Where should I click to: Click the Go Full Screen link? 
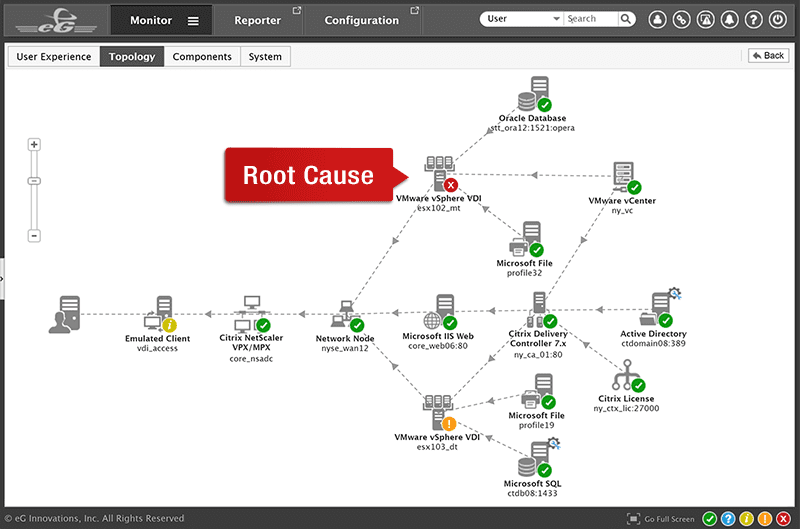click(x=660, y=519)
